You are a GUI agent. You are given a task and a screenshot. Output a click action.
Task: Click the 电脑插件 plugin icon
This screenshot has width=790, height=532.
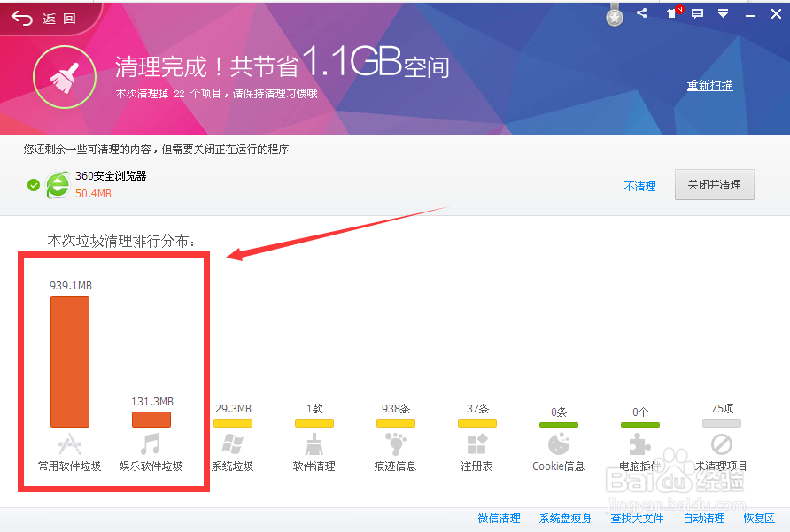640,443
